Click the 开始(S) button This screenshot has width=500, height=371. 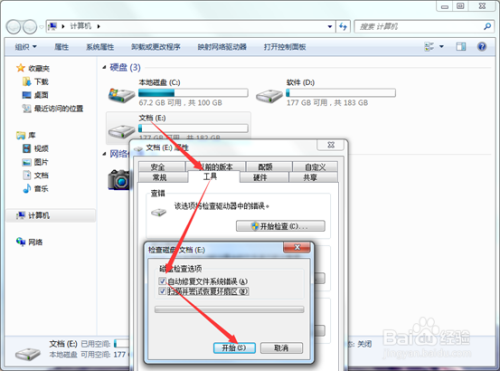tap(234, 348)
